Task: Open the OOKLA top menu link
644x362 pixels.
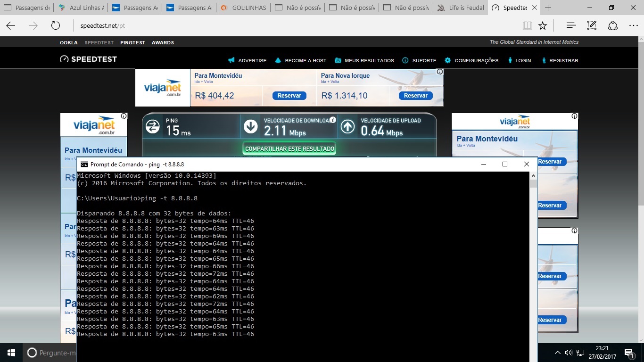Action: tap(69, 42)
